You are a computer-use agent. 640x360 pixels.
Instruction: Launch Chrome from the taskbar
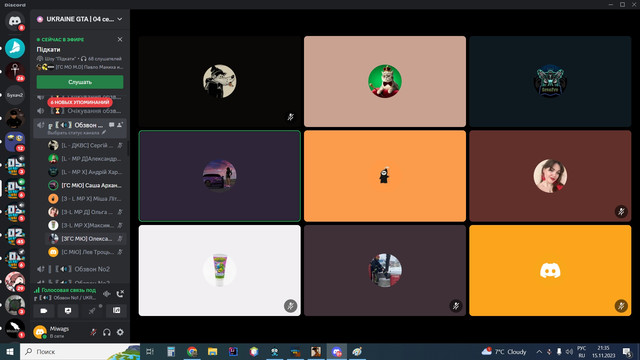click(192, 351)
